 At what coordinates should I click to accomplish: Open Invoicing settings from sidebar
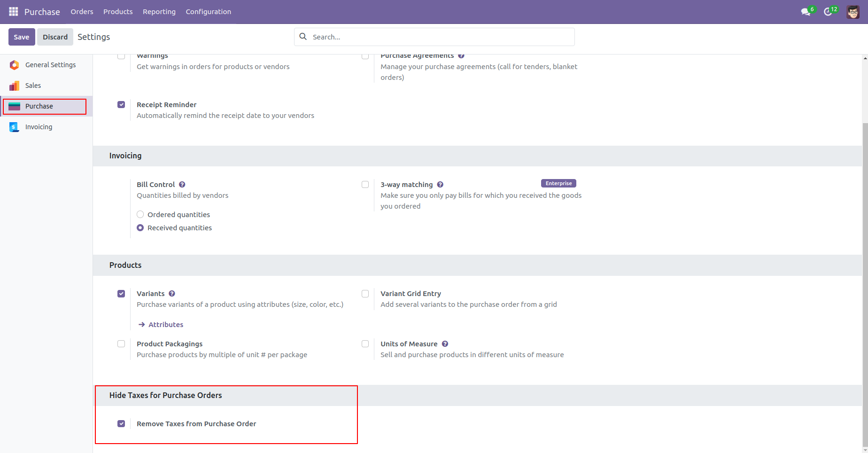coord(38,126)
